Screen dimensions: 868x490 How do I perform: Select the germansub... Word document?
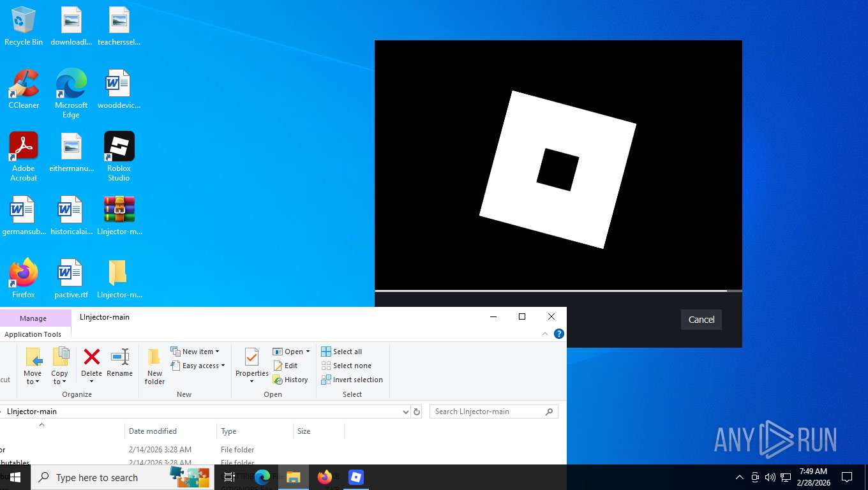pos(24,216)
